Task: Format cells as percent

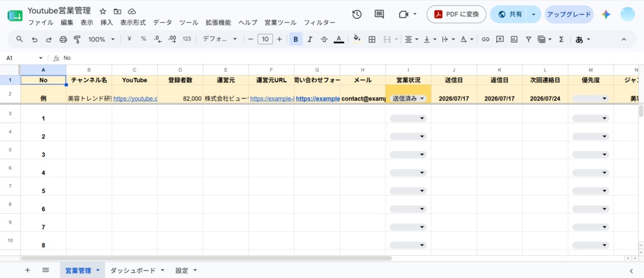Action: click(x=143, y=39)
